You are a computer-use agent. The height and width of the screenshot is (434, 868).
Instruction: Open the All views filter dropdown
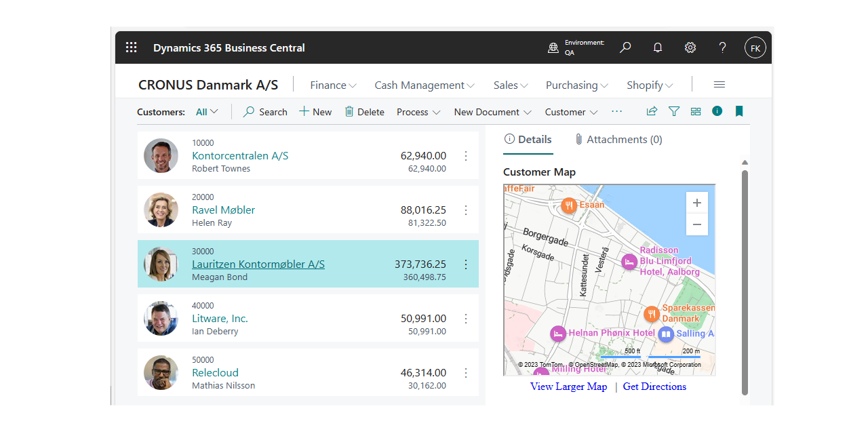tap(207, 112)
